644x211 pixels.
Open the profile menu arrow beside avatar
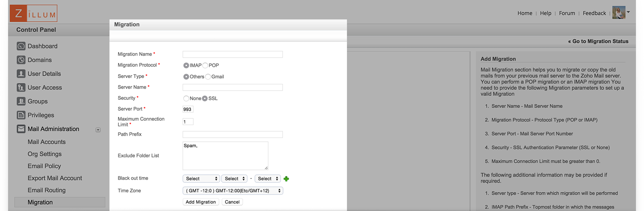click(628, 12)
